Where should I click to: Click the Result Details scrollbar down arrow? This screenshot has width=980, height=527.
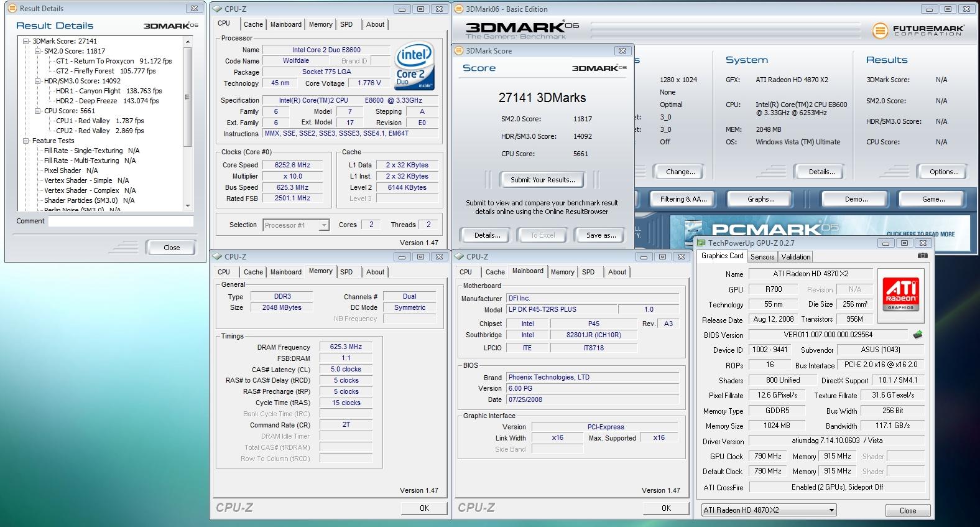(x=188, y=205)
